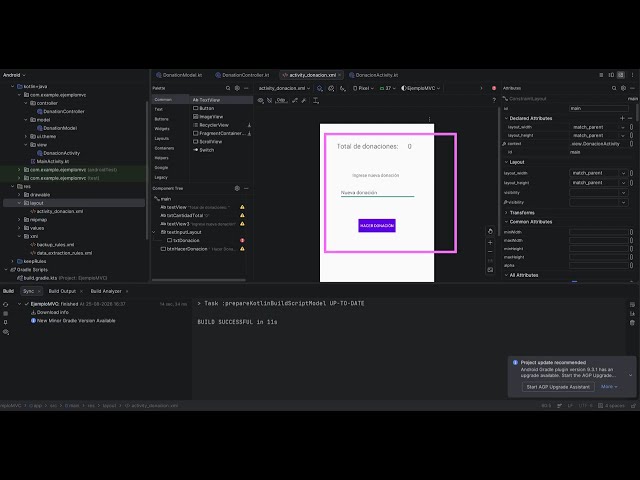Open the Build Output tab

point(62,291)
